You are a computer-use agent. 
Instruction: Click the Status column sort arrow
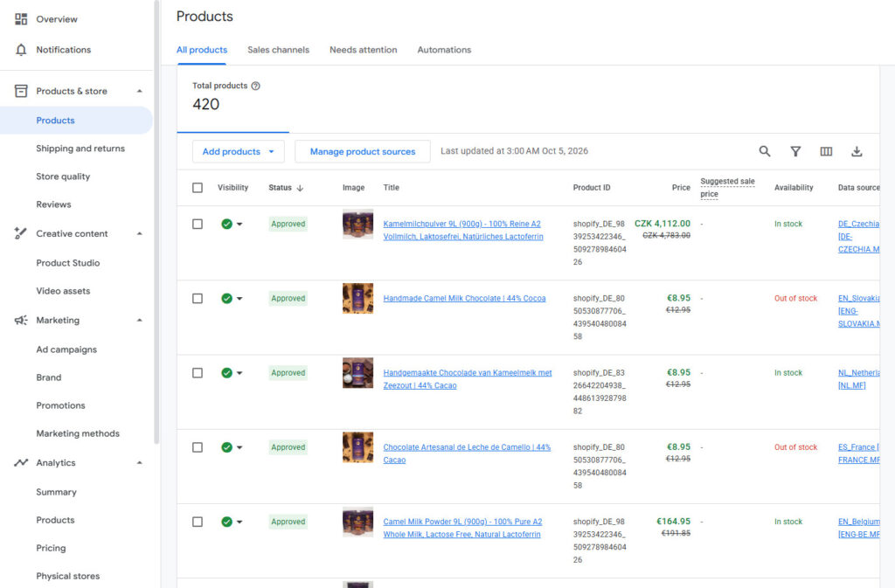(300, 188)
